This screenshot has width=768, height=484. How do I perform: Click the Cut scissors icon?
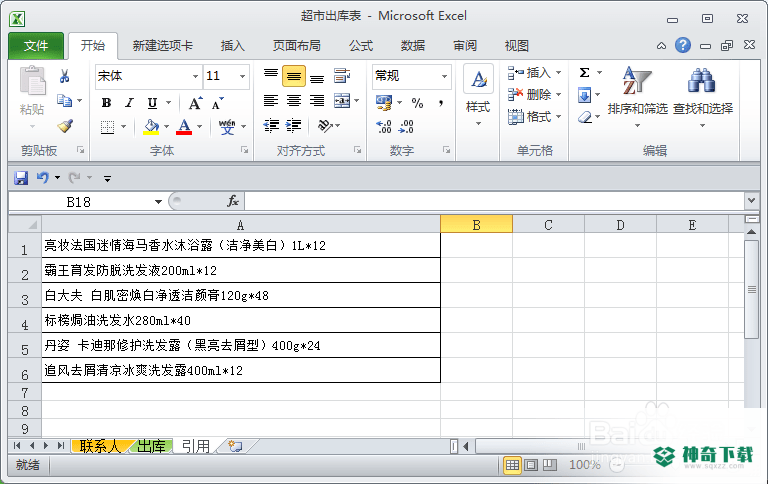coord(64,76)
